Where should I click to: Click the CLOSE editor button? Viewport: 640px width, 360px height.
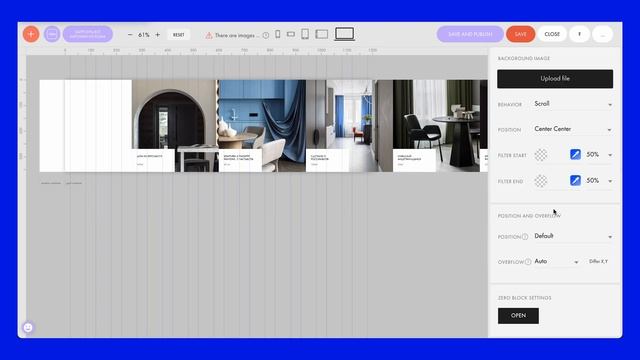[552, 34]
